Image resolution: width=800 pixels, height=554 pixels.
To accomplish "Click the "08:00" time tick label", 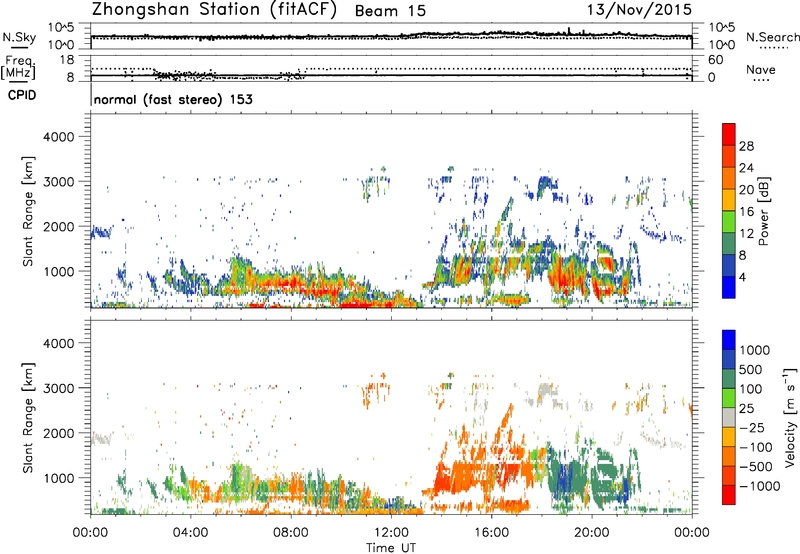I will 291,533.
